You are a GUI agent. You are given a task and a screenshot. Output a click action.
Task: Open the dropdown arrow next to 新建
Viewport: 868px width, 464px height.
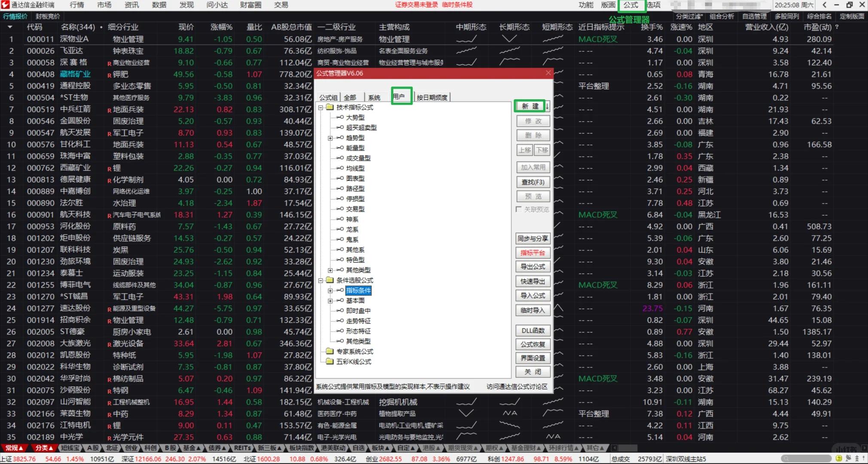pos(548,106)
